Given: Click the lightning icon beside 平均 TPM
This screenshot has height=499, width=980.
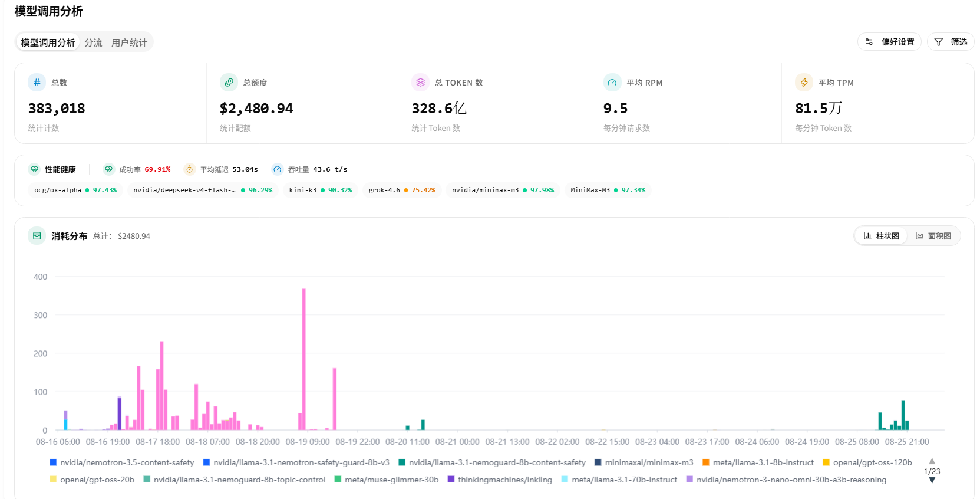Looking at the screenshot, I should click(804, 83).
